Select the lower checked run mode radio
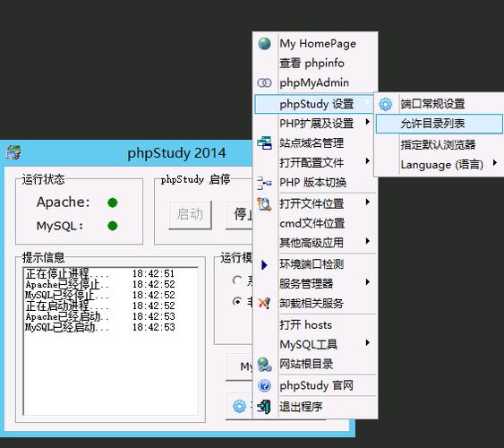 237,302
